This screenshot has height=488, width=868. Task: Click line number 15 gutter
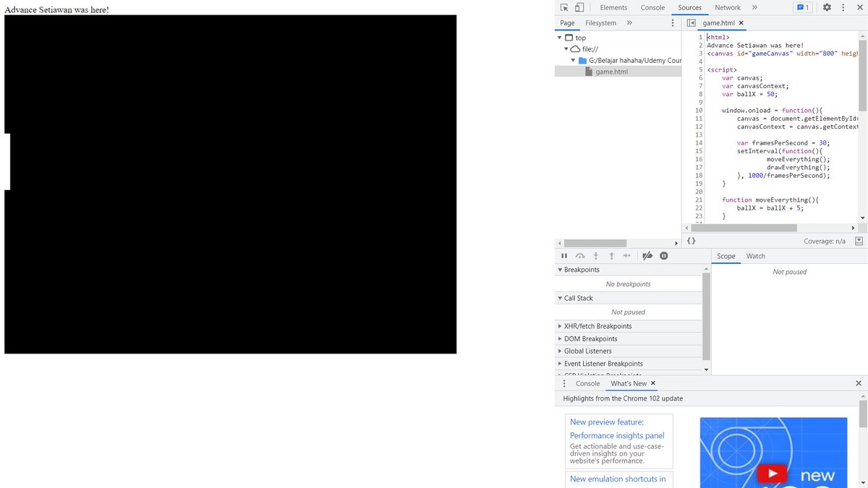coord(698,151)
